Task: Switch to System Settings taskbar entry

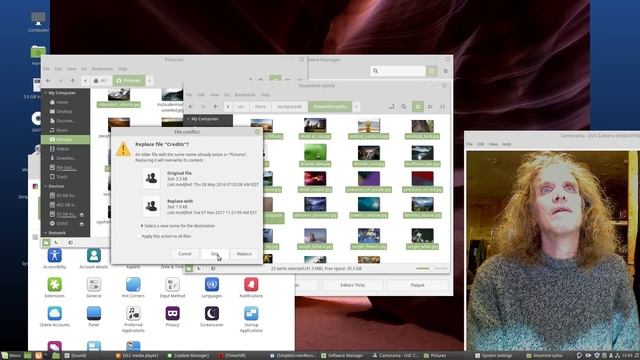Action: click(x=493, y=356)
